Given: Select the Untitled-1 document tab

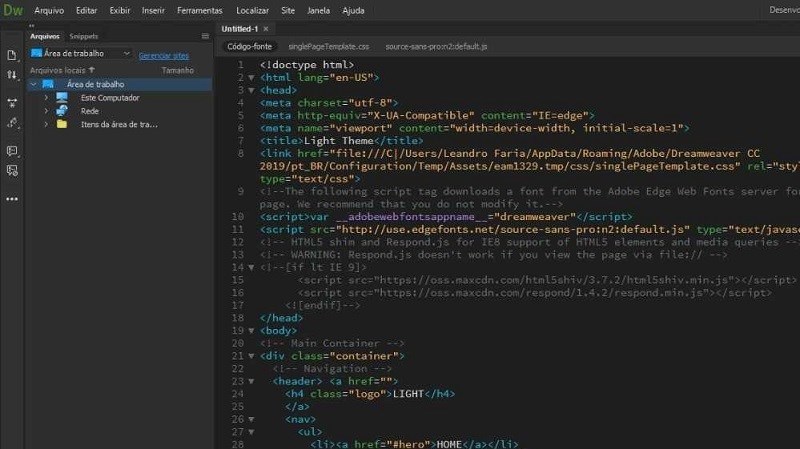Looking at the screenshot, I should click(240, 29).
